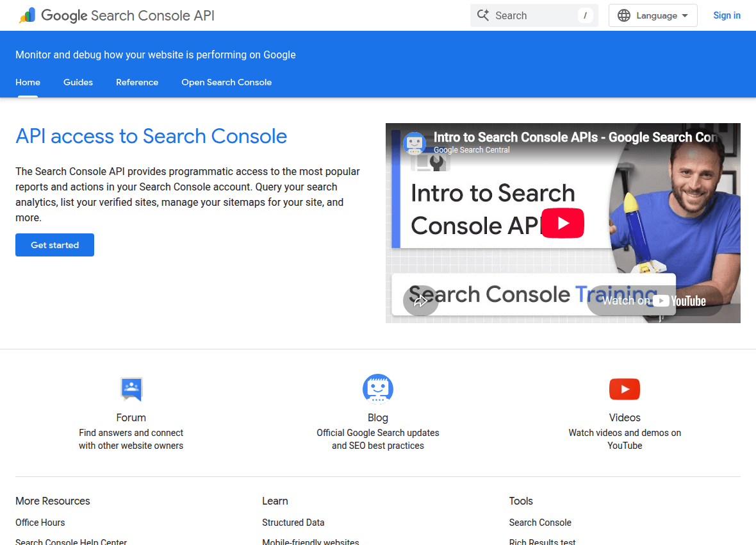
Task: Open the Videos heading link
Action: click(625, 417)
